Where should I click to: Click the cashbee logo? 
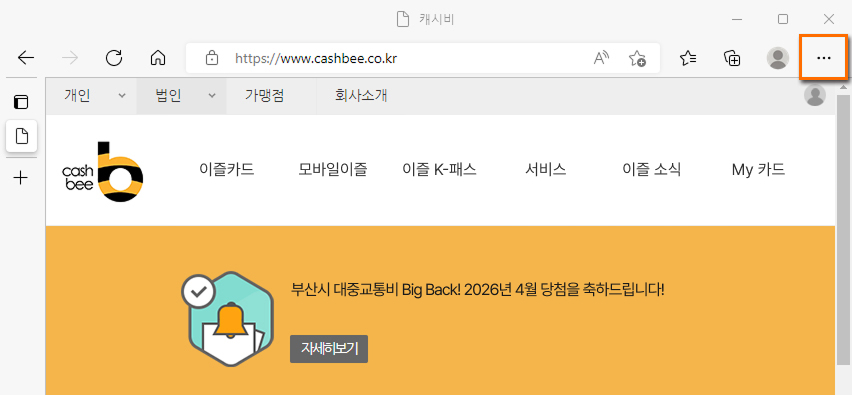coord(103,171)
